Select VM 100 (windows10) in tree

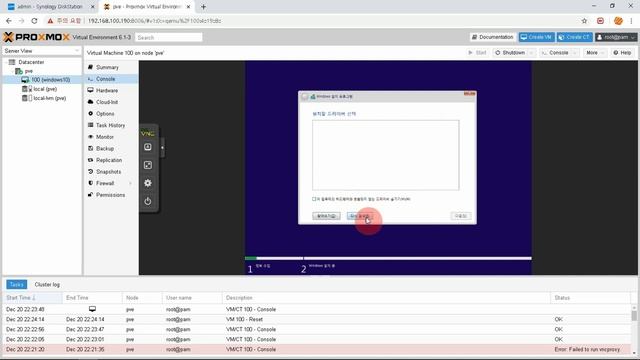(51, 80)
